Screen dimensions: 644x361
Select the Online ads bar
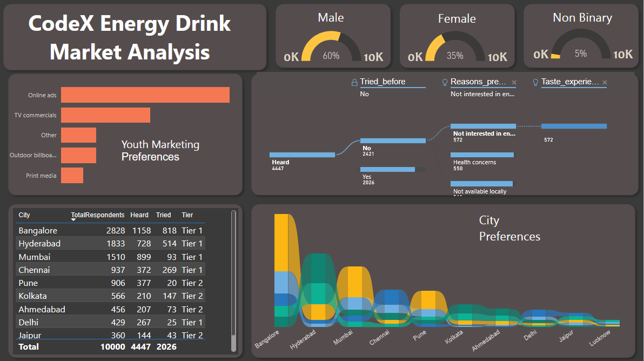[145, 95]
